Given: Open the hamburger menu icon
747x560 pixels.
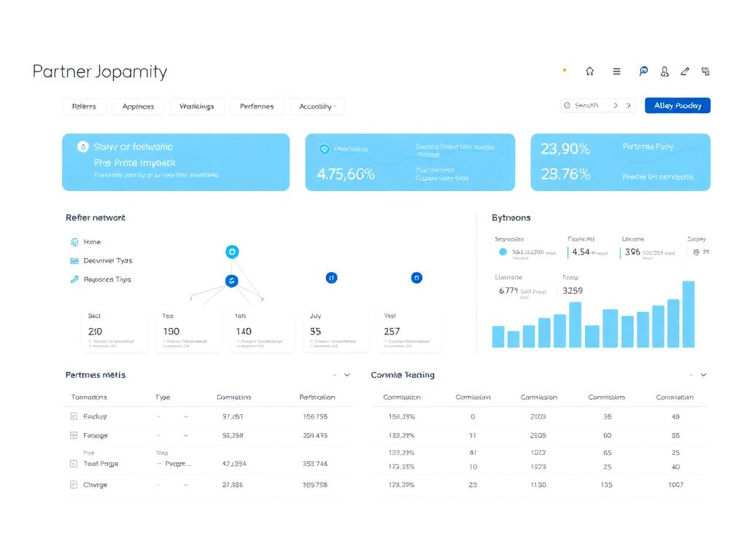Looking at the screenshot, I should (616, 71).
